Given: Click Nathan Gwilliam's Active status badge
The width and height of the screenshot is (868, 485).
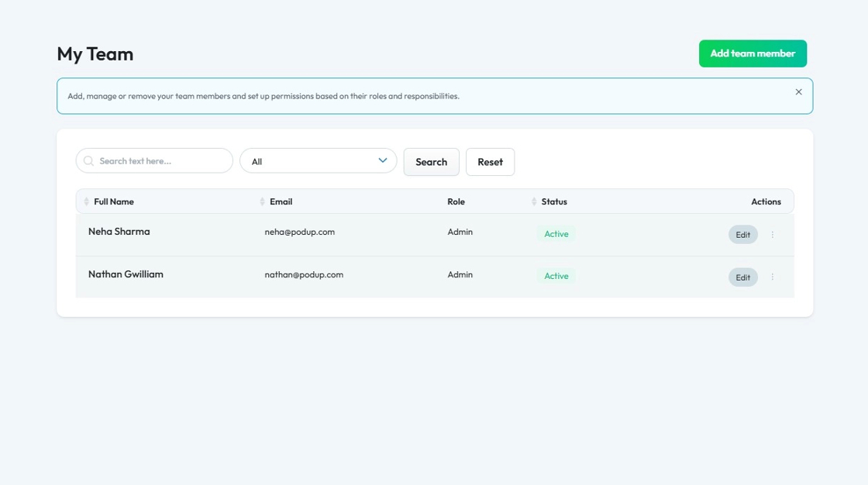Looking at the screenshot, I should click(x=556, y=276).
